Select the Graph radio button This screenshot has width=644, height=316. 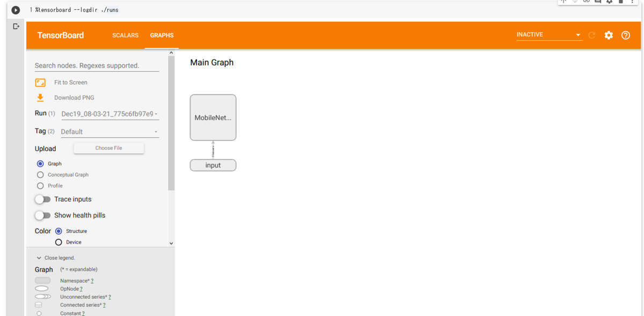tap(40, 164)
